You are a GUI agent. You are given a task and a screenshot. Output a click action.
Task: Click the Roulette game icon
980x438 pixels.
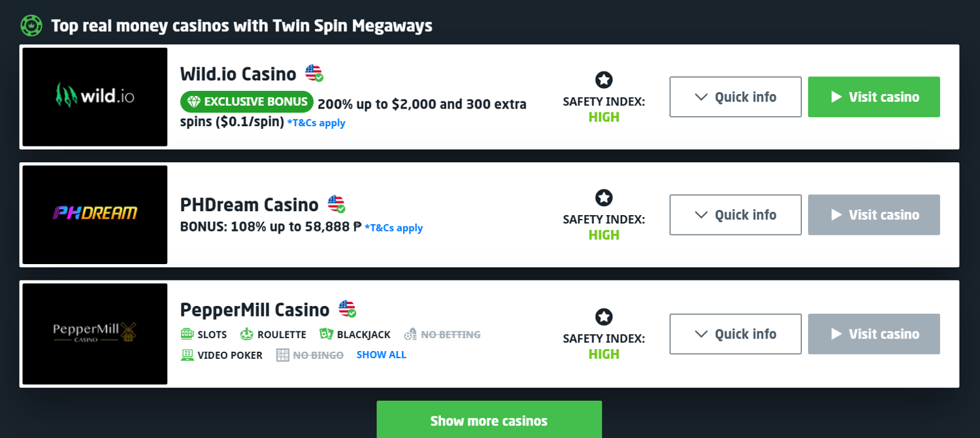click(x=246, y=334)
